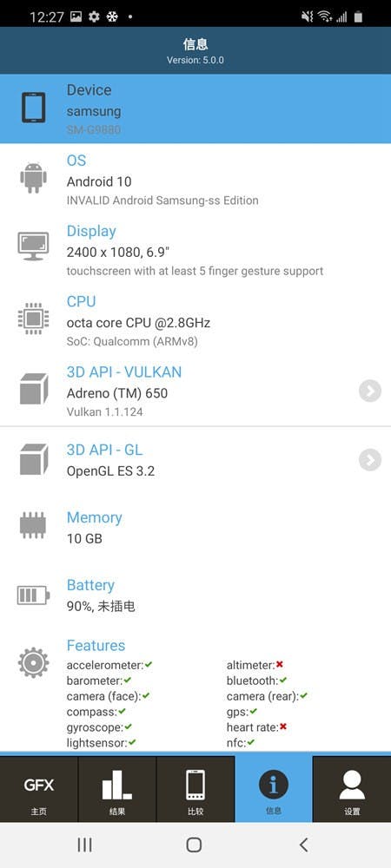Viewport: 391px width, 868px height.
Task: Switch to the results bar-chart tab
Action: click(117, 789)
